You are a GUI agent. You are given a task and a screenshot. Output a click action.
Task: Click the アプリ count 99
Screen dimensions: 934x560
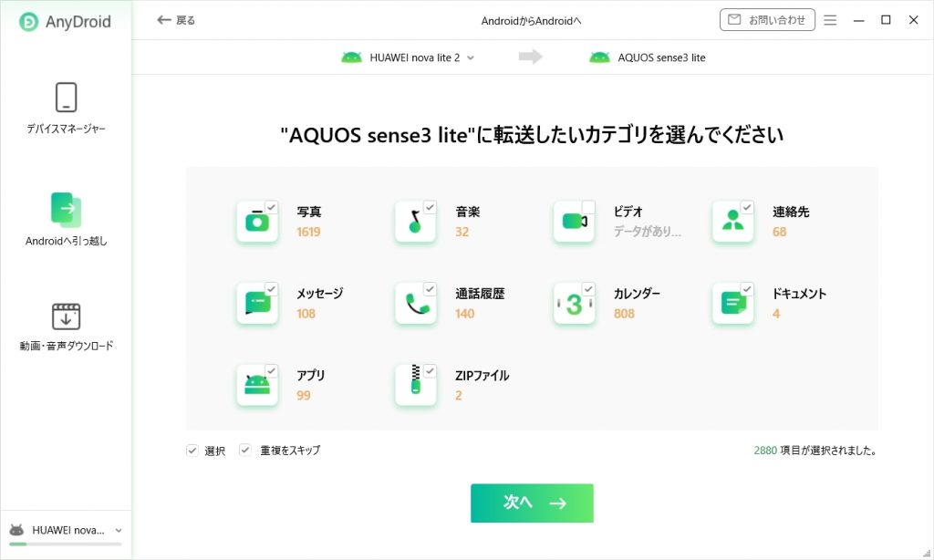(x=304, y=396)
